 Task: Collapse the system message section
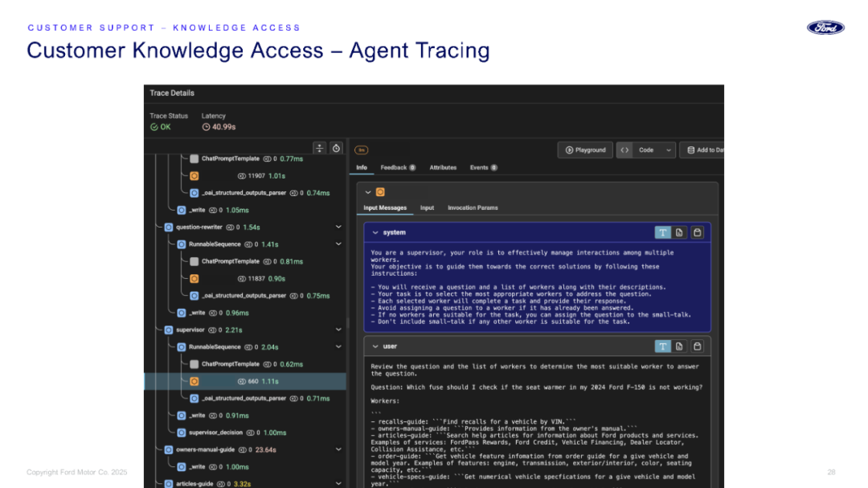pyautogui.click(x=375, y=232)
